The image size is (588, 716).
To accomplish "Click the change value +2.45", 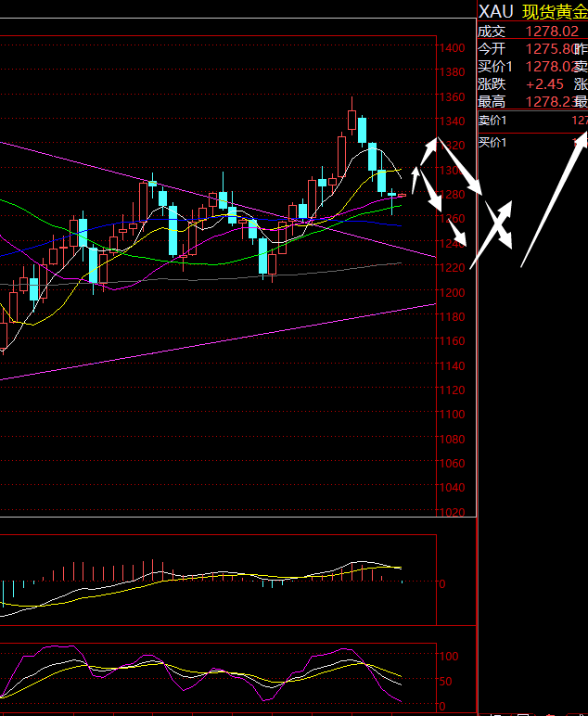I will point(545,84).
